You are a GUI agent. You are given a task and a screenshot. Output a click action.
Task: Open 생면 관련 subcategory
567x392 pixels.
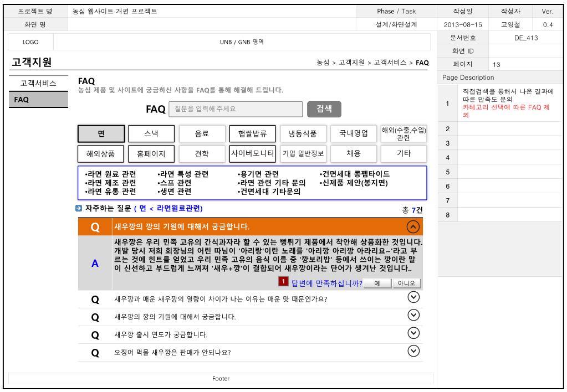click(x=175, y=192)
